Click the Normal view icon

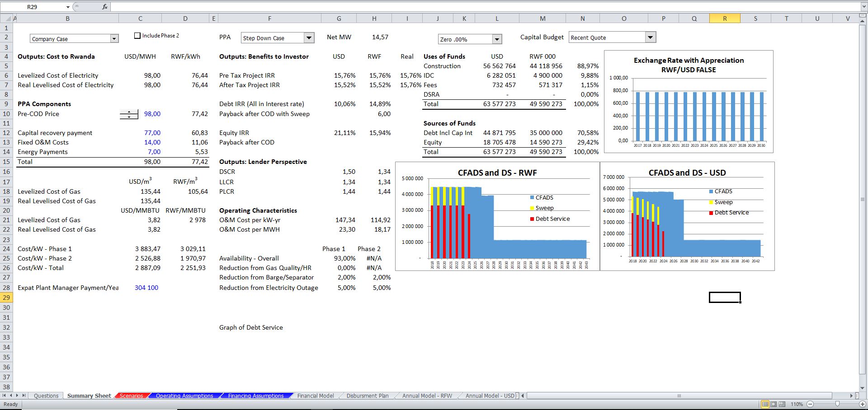(x=765, y=404)
